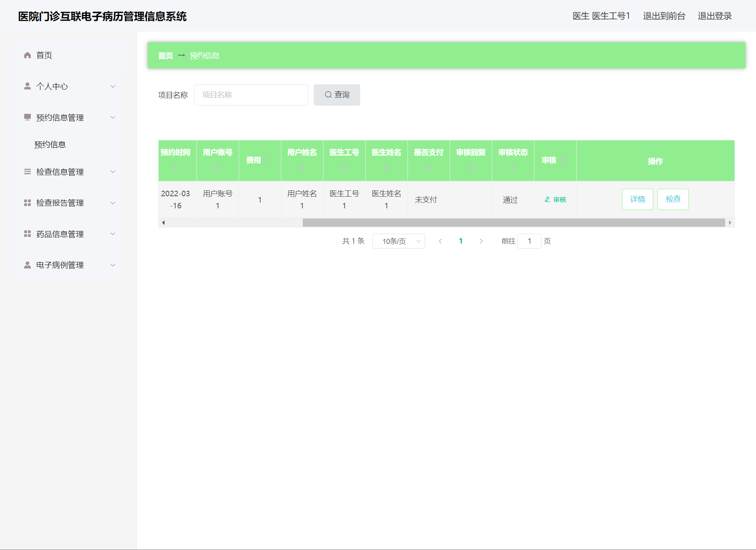The width and height of the screenshot is (756, 550).
Task: Click the user icon beside 电子病例管理
Action: click(x=27, y=265)
